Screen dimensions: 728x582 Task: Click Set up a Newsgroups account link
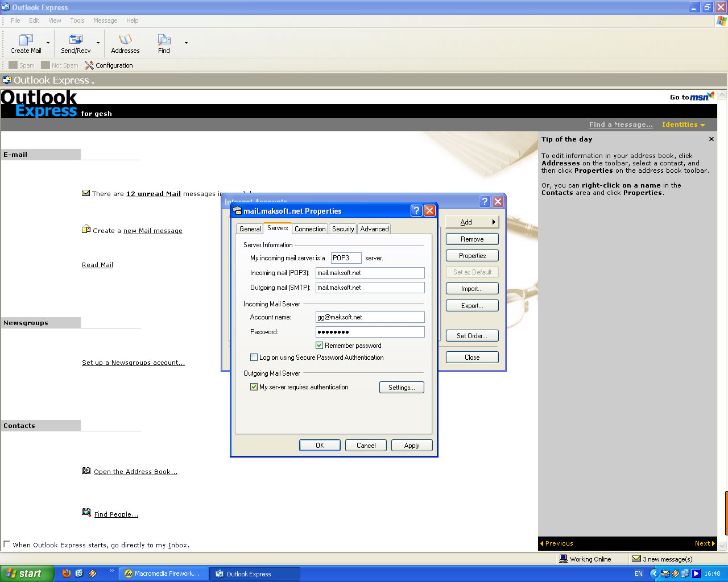133,363
